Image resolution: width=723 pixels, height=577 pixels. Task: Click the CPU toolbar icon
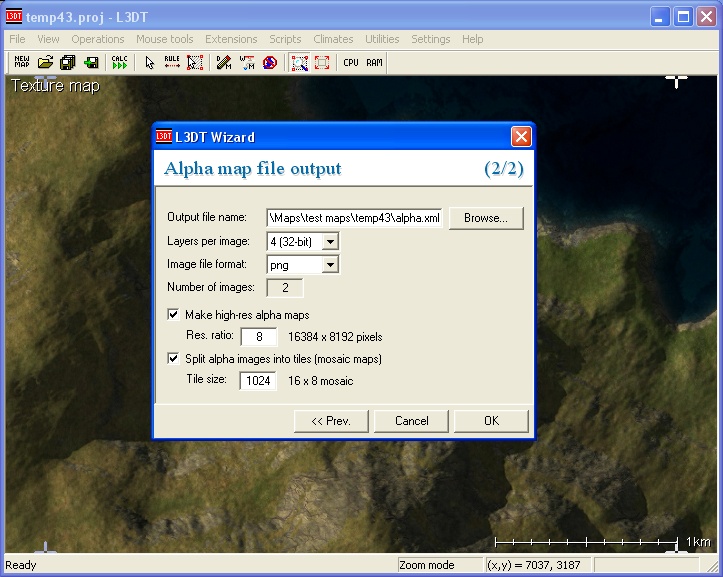click(x=351, y=63)
